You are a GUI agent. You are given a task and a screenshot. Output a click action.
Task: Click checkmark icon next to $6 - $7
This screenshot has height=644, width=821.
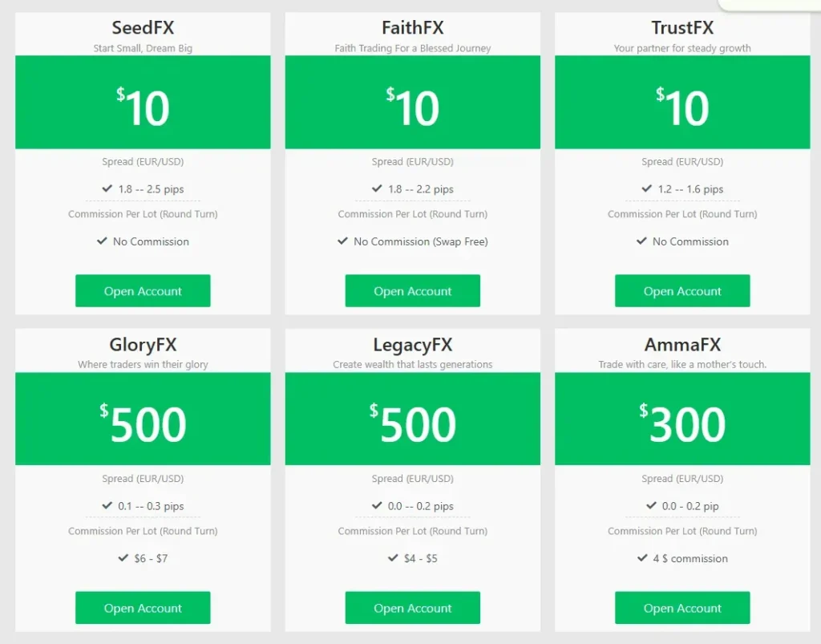pos(123,557)
